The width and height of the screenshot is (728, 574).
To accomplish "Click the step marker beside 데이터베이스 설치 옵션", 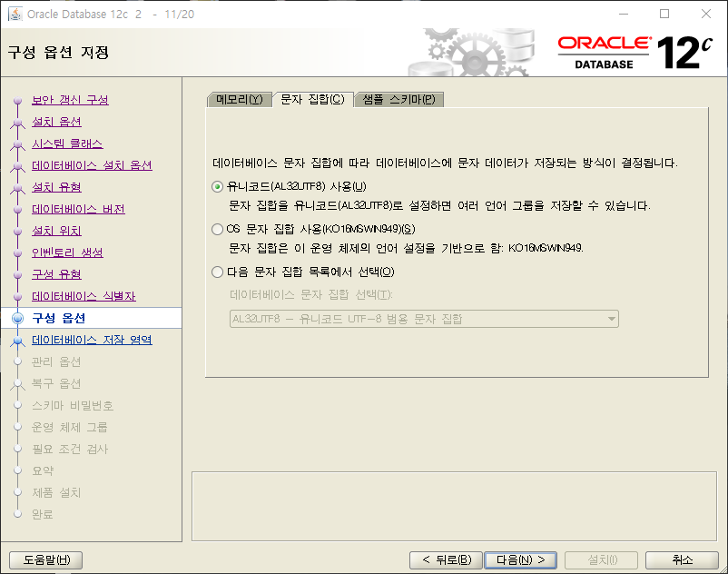I will coord(17,166).
